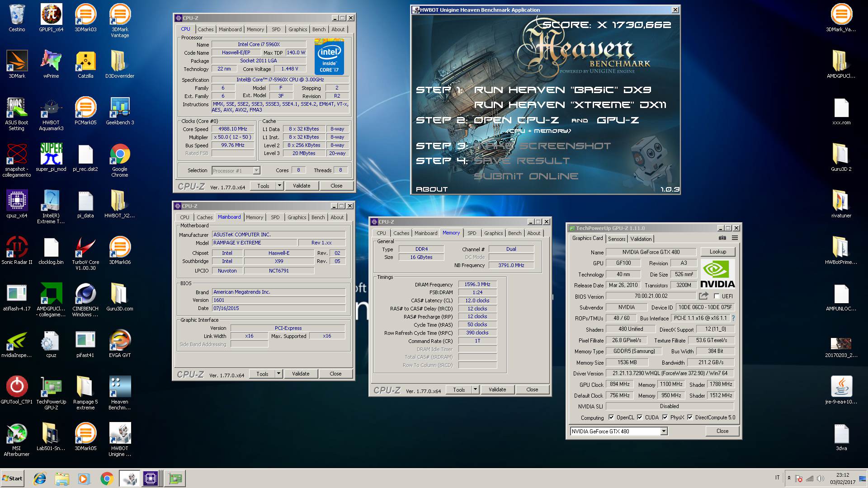Expand Tools arrow in CPU-Z CPU window

click(279, 186)
